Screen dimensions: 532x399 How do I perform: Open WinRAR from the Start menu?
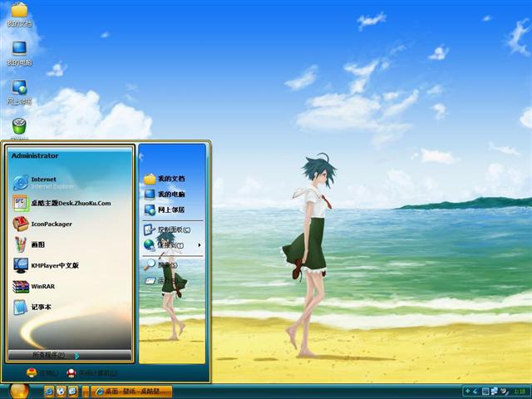pos(33,286)
